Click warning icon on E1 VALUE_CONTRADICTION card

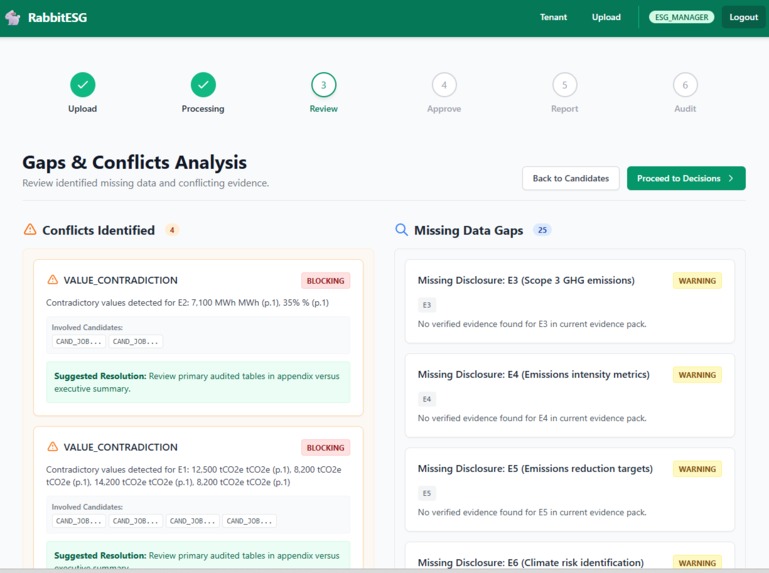[52, 447]
